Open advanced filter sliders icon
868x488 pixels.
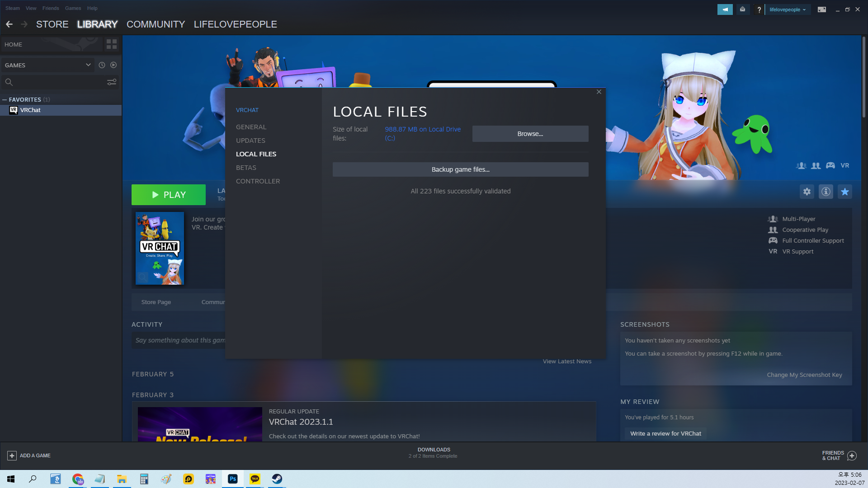pyautogui.click(x=112, y=82)
